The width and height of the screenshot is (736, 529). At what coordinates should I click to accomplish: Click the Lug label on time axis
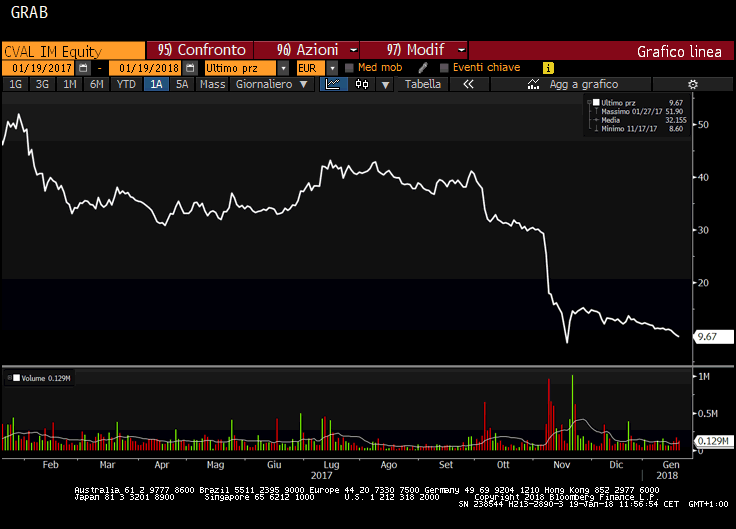point(331,465)
